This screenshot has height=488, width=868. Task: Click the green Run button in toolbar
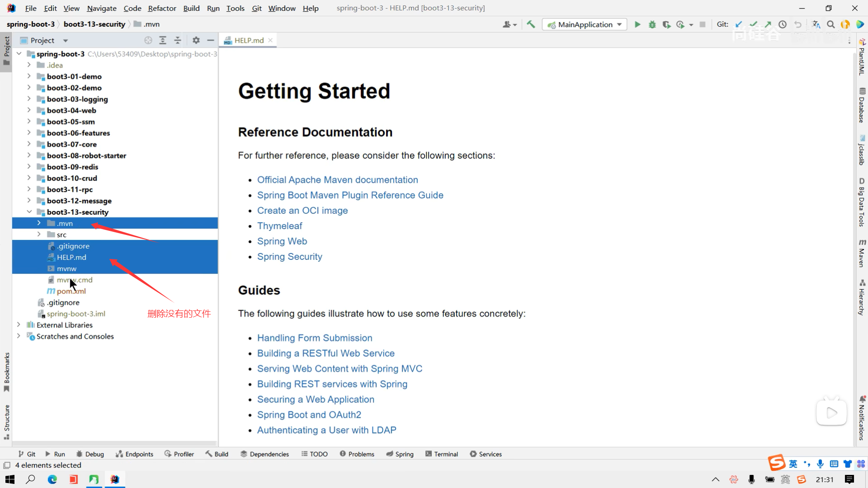[x=637, y=24]
